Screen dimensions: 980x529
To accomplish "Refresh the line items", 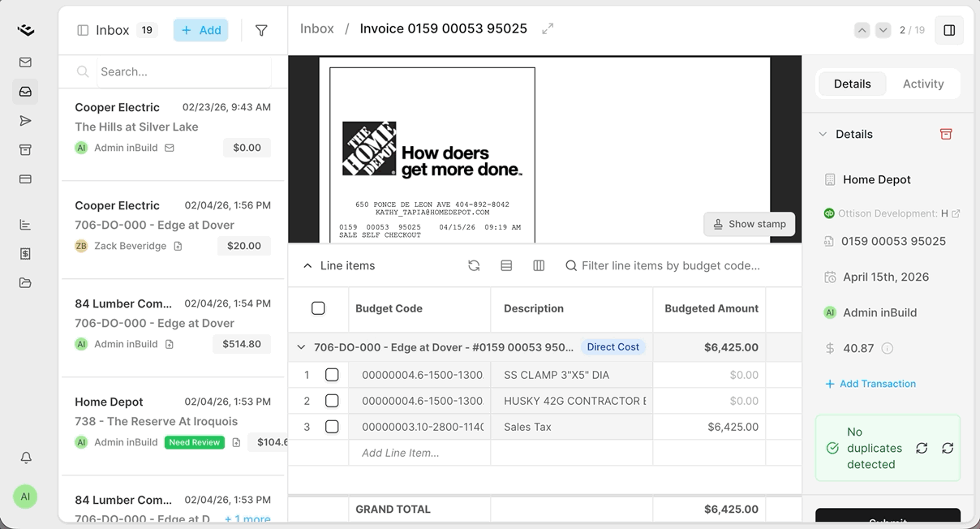I will (474, 265).
